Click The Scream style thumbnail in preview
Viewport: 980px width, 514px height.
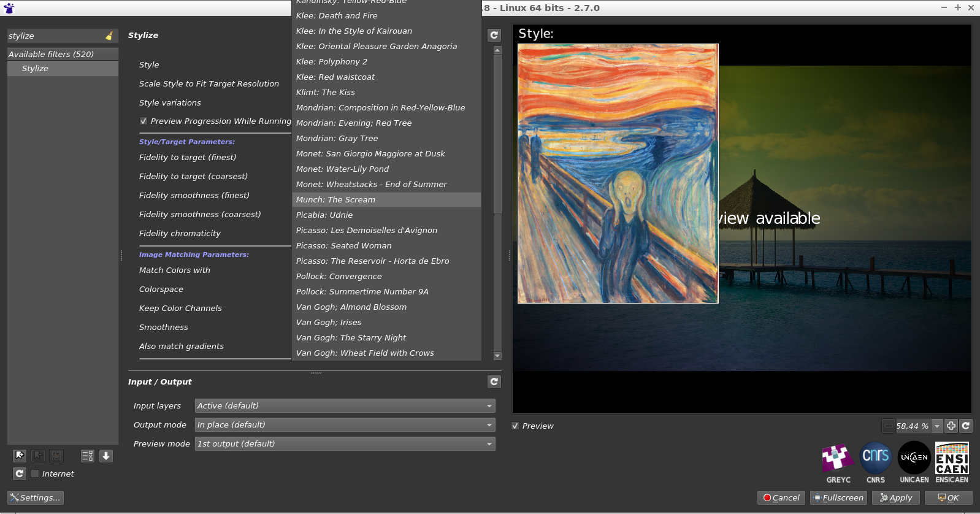pyautogui.click(x=618, y=174)
